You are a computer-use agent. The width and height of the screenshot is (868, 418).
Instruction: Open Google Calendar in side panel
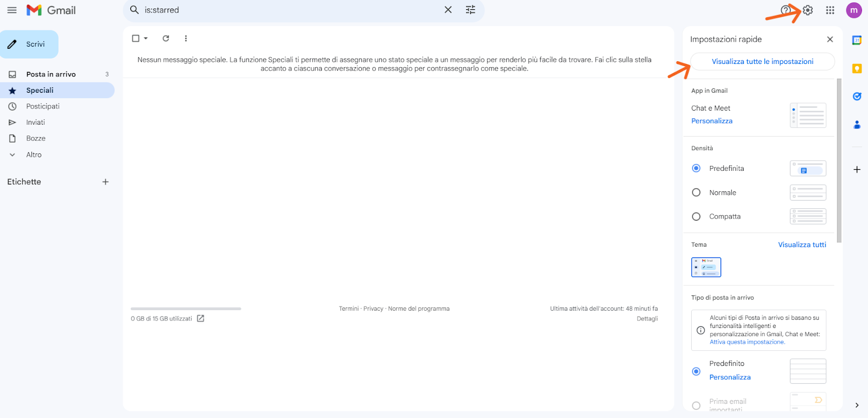pos(857,40)
